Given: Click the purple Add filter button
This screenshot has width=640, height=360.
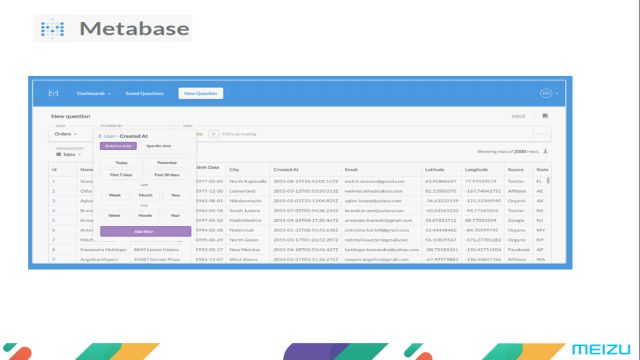Looking at the screenshot, I should [x=145, y=231].
